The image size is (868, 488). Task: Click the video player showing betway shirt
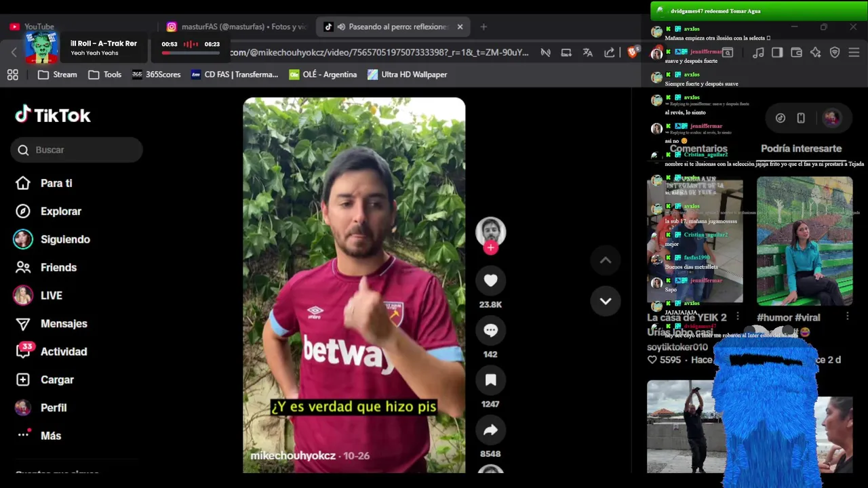[354, 285]
